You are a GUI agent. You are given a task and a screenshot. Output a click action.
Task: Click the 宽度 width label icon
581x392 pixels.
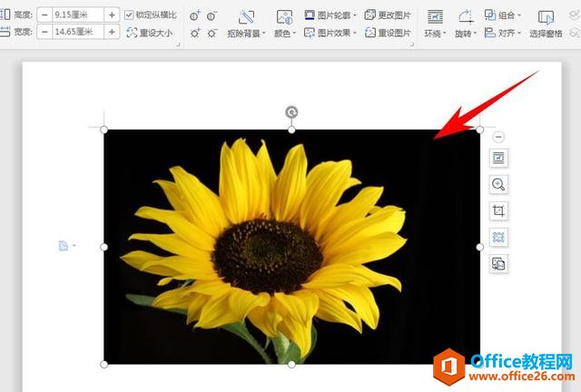(x=5, y=33)
